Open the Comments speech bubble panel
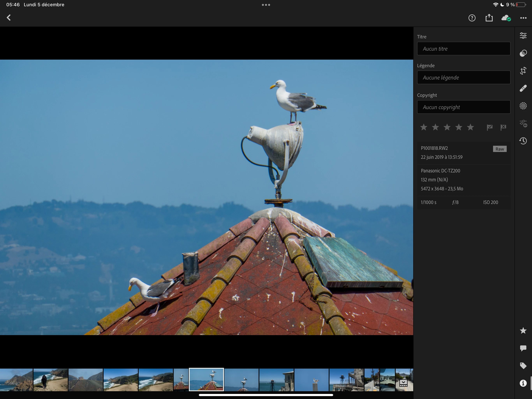The height and width of the screenshot is (399, 532). [x=523, y=348]
